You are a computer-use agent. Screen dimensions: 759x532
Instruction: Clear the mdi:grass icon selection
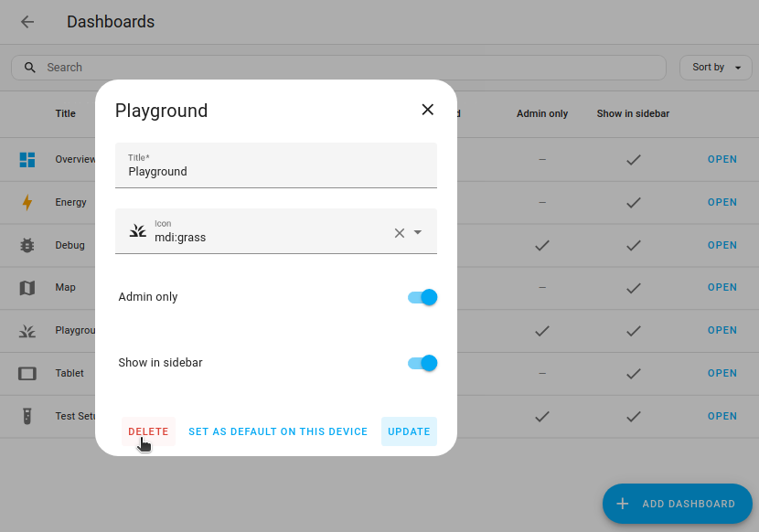[x=399, y=233]
